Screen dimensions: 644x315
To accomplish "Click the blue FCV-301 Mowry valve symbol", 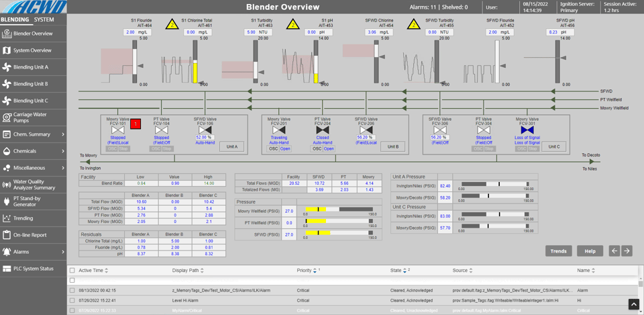I will pos(527,130).
